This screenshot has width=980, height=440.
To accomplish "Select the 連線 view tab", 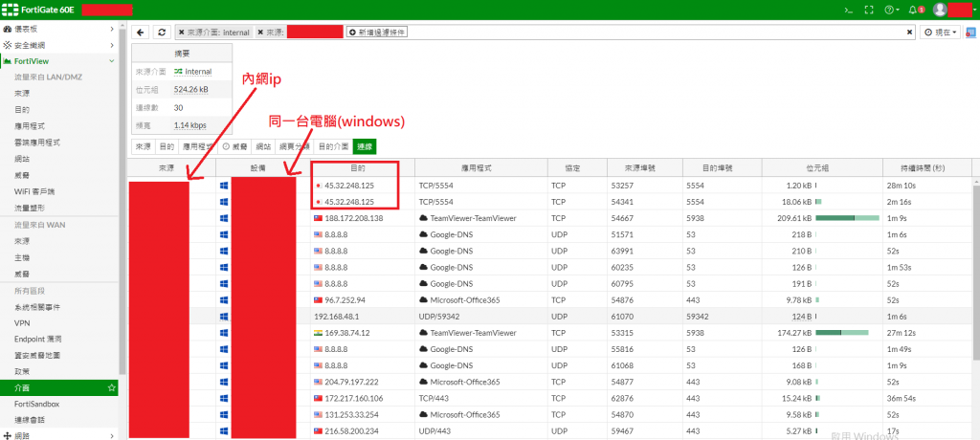I will tap(365, 147).
